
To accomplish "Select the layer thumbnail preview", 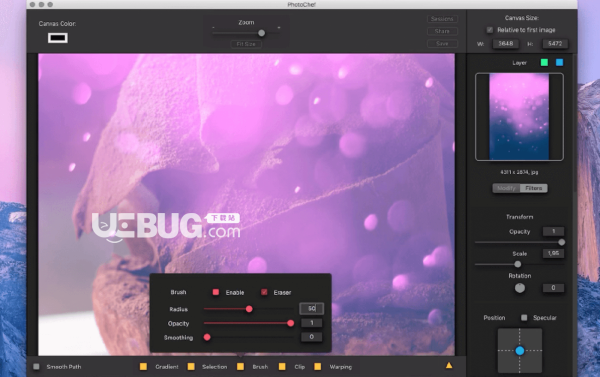I will 519,117.
